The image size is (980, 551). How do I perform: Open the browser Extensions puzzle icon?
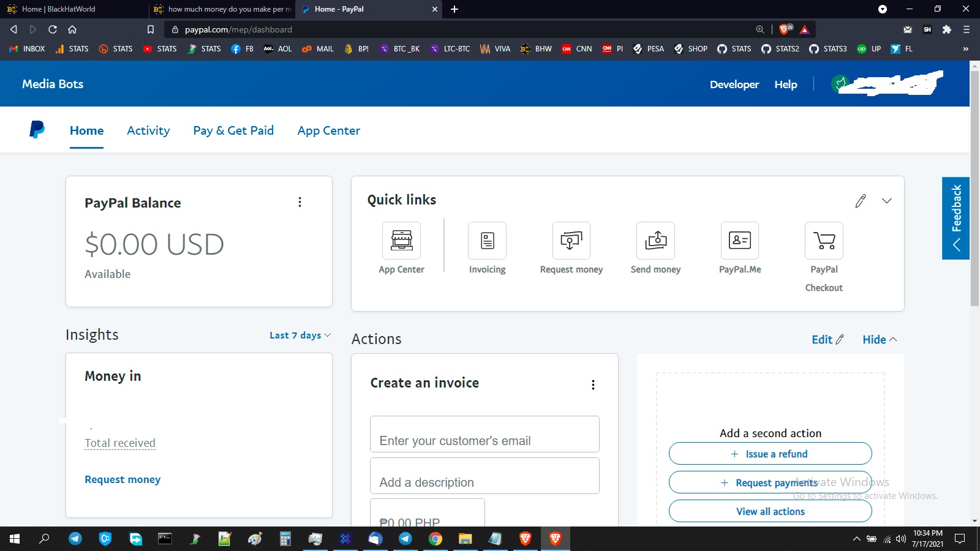tap(947, 29)
